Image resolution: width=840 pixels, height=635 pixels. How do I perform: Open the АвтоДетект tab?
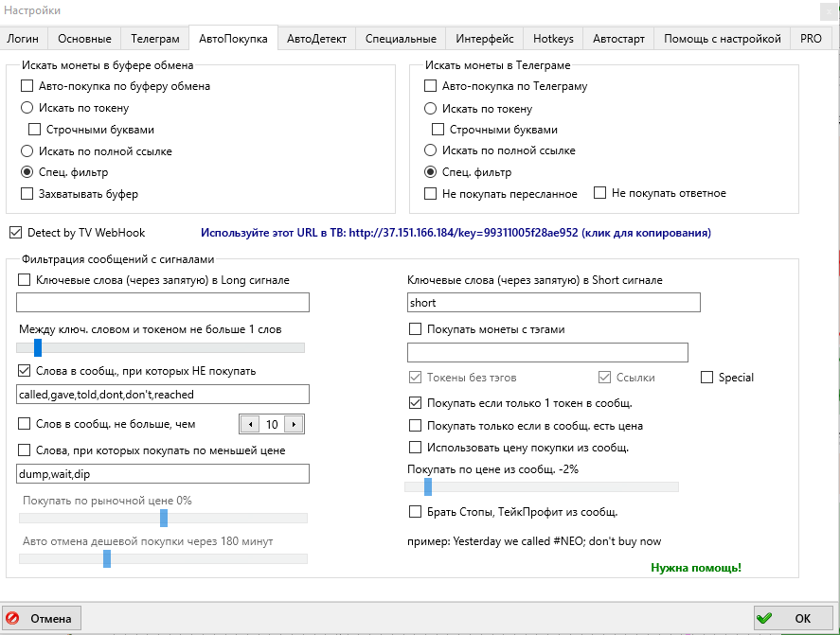[317, 39]
